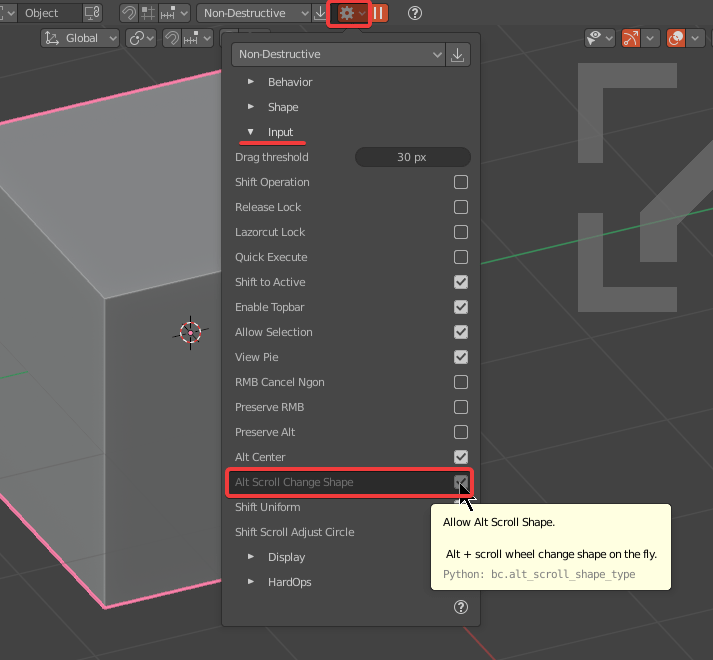Enable the Shift Operation checkbox

click(461, 182)
